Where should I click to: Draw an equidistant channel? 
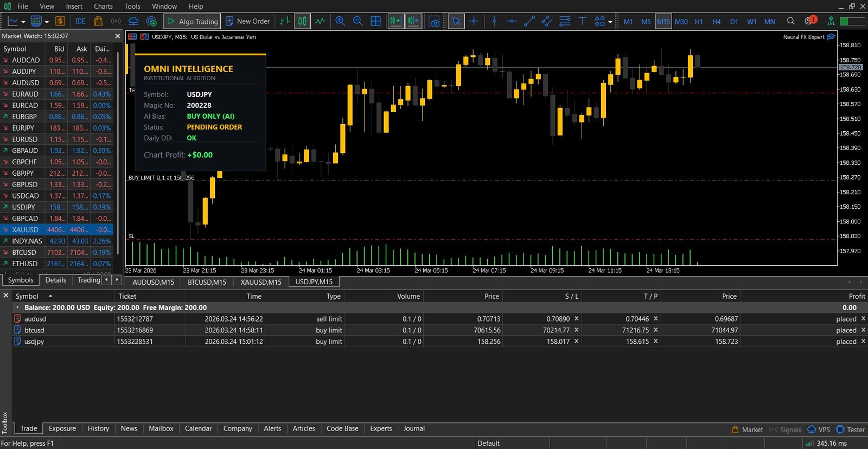547,21
